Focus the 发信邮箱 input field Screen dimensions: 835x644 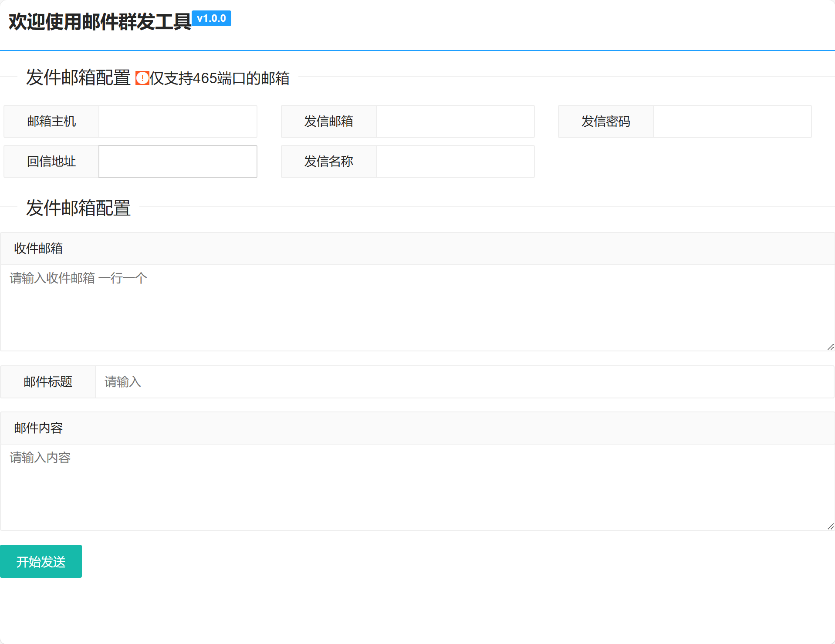pos(455,121)
